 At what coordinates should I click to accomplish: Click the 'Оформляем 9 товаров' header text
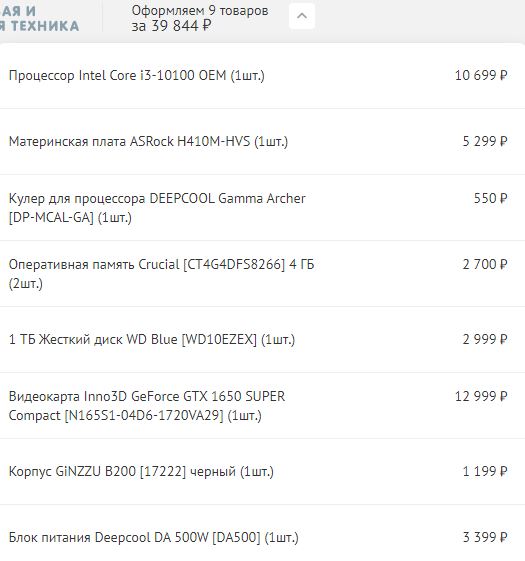200,11
